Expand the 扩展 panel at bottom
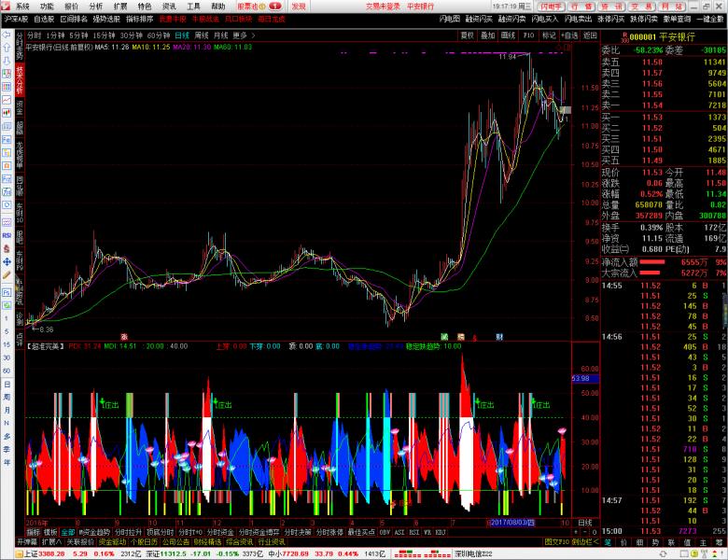This screenshot has width=728, height=560. point(51,542)
